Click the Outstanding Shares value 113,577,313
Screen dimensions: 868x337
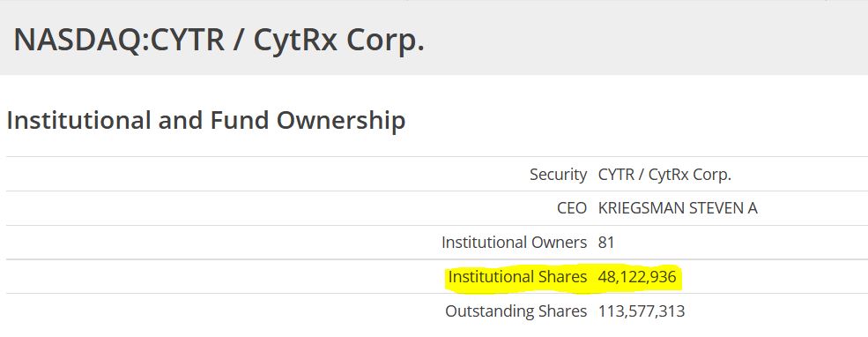642,311
